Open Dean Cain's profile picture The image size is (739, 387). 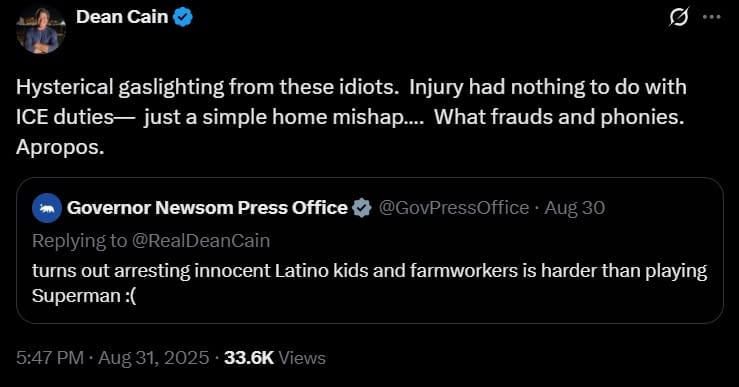pyautogui.click(x=41, y=29)
